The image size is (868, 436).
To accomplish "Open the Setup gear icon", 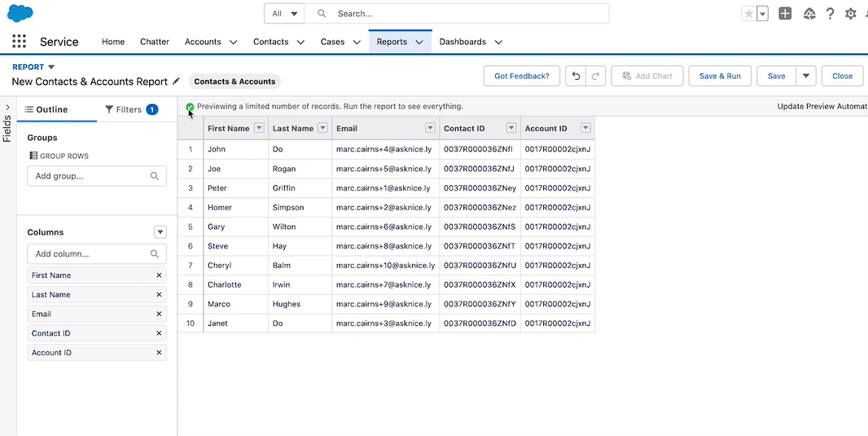I will (x=851, y=14).
